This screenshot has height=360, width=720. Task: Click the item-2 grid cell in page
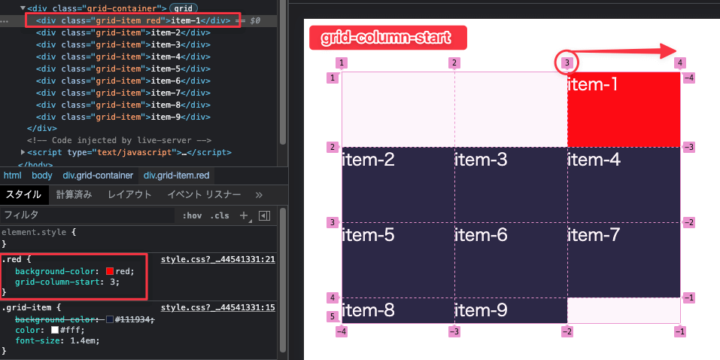pos(398,185)
